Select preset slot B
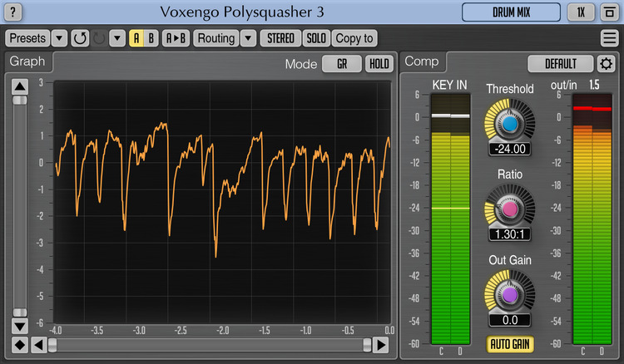The image size is (624, 364). (x=151, y=38)
